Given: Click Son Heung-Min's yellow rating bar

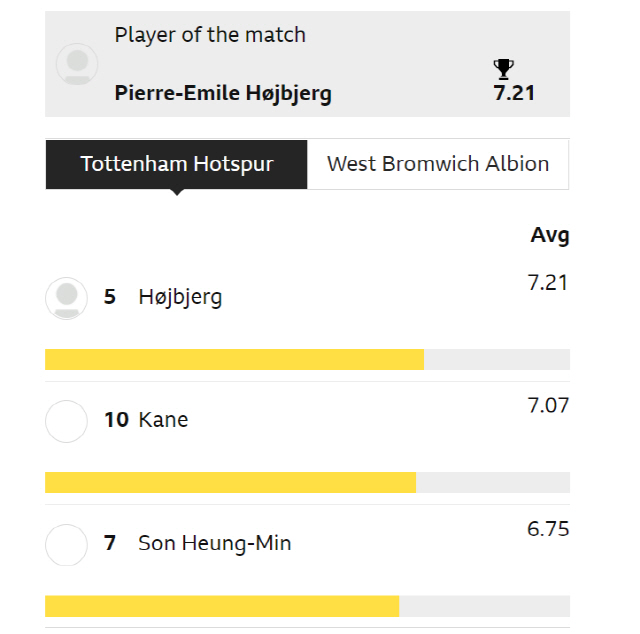Looking at the screenshot, I should click(x=222, y=606).
